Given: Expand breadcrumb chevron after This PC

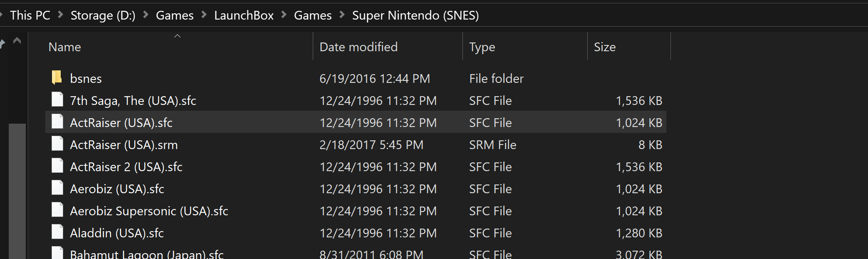Looking at the screenshot, I should click(x=61, y=15).
